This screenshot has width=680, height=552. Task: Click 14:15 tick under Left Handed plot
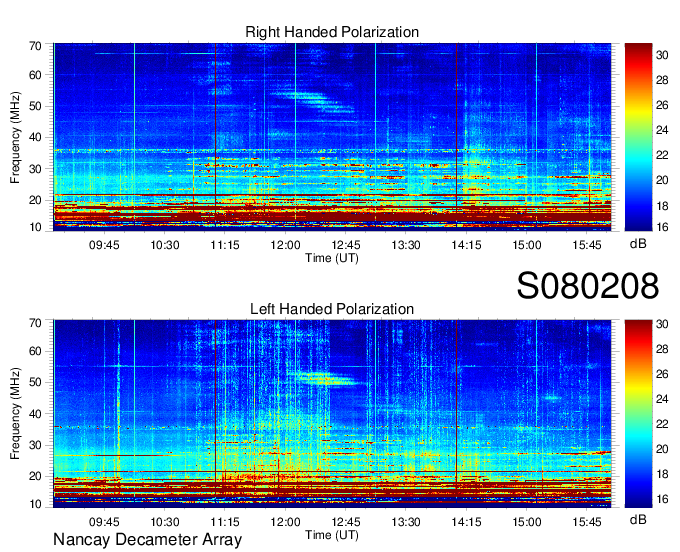[466, 522]
